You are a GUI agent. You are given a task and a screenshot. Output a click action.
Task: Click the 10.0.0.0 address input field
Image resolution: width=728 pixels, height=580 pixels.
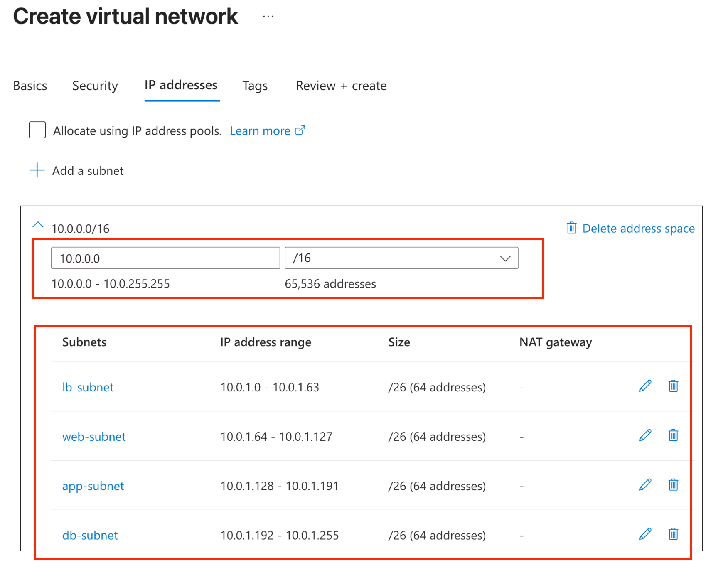point(165,258)
